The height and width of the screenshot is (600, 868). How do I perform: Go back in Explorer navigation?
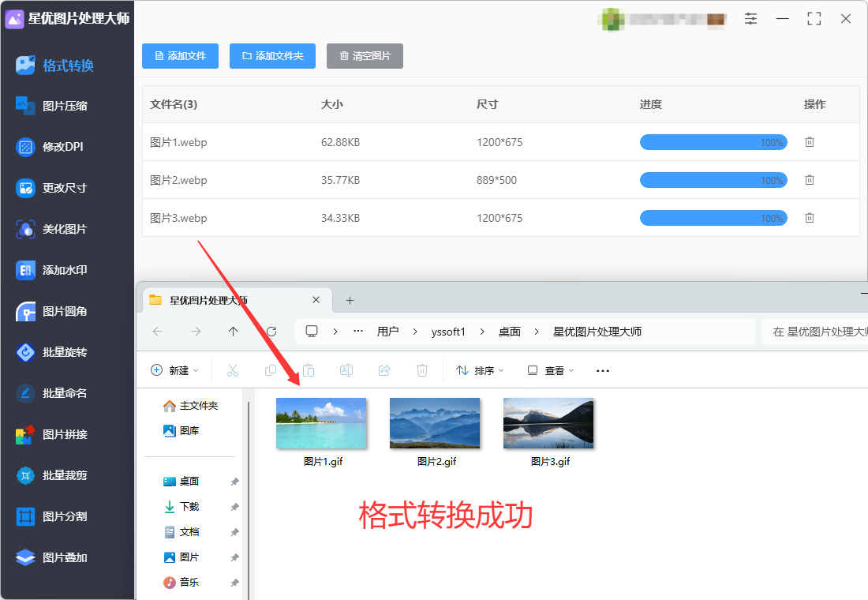[x=158, y=332]
